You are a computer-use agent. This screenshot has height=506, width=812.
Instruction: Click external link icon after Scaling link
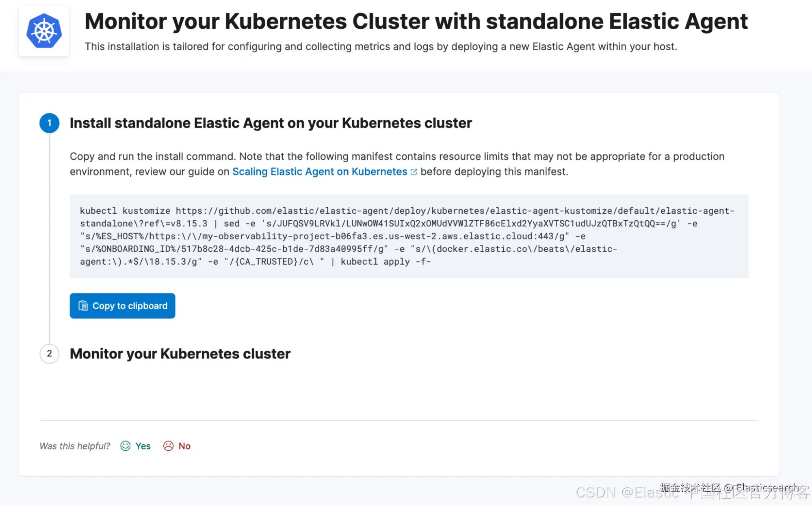tap(414, 172)
